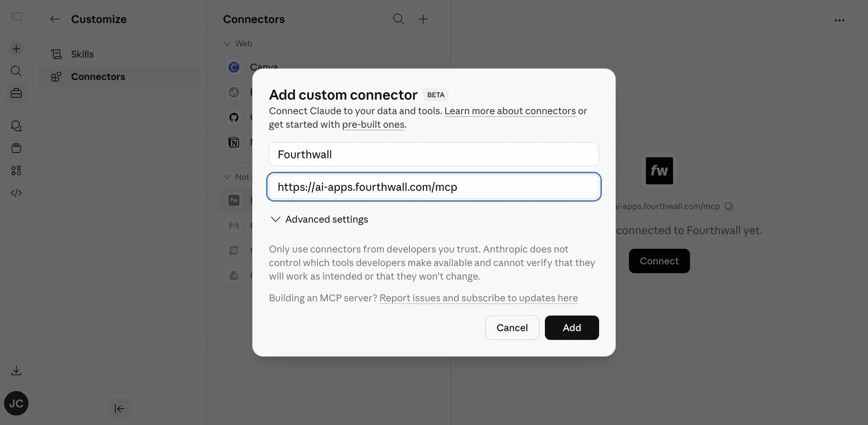Select the Gmail connector
This screenshot has width=868, height=425.
tap(233, 225)
